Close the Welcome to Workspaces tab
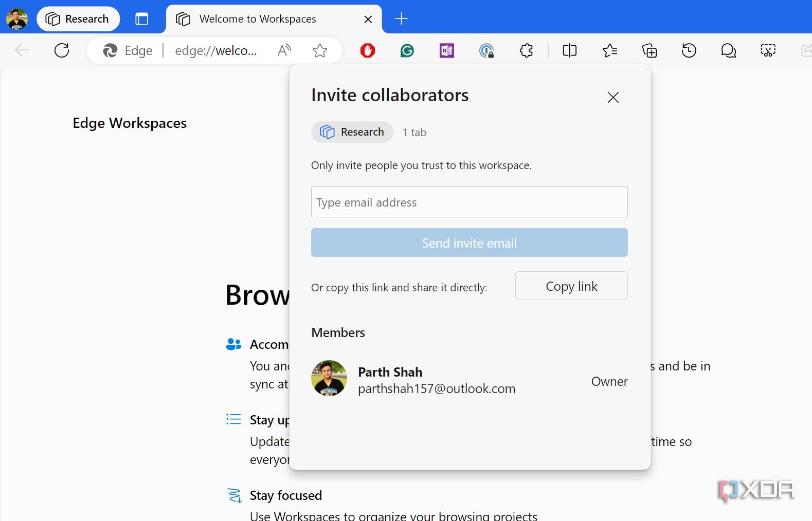The image size is (812, 521). click(x=368, y=19)
